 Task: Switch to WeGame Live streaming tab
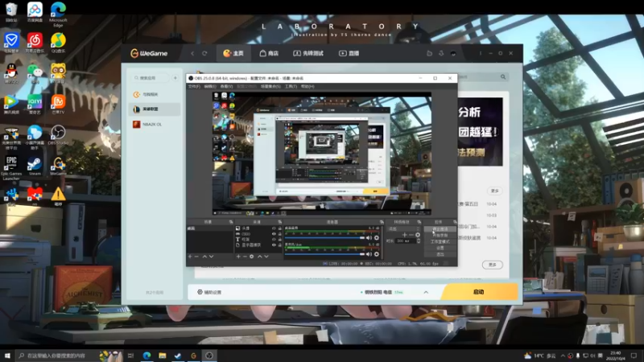click(x=349, y=53)
